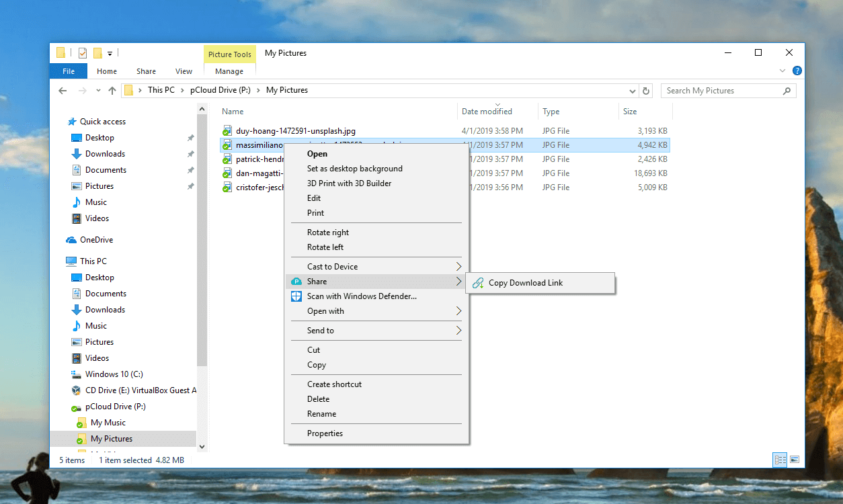Switch to large thumbnails view icon
Image resolution: width=843 pixels, height=504 pixels.
[x=795, y=460]
